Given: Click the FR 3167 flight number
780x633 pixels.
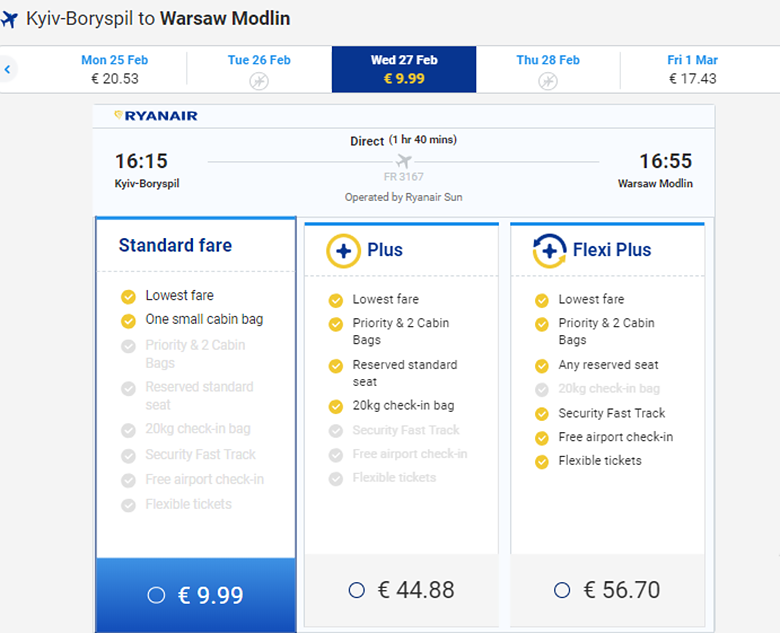Looking at the screenshot, I should click(404, 178).
